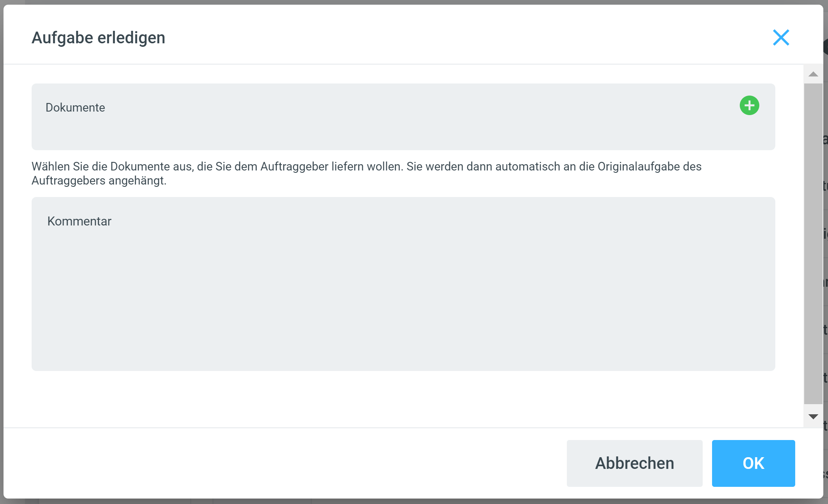Click the Aufgabe erledigen dialog title
The width and height of the screenshot is (828, 504).
[x=98, y=38]
